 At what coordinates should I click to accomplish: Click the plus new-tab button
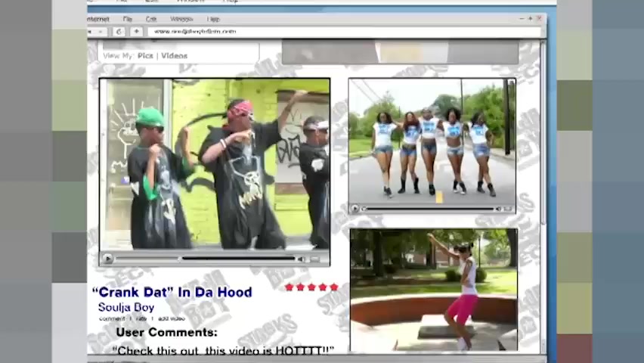[x=136, y=32]
